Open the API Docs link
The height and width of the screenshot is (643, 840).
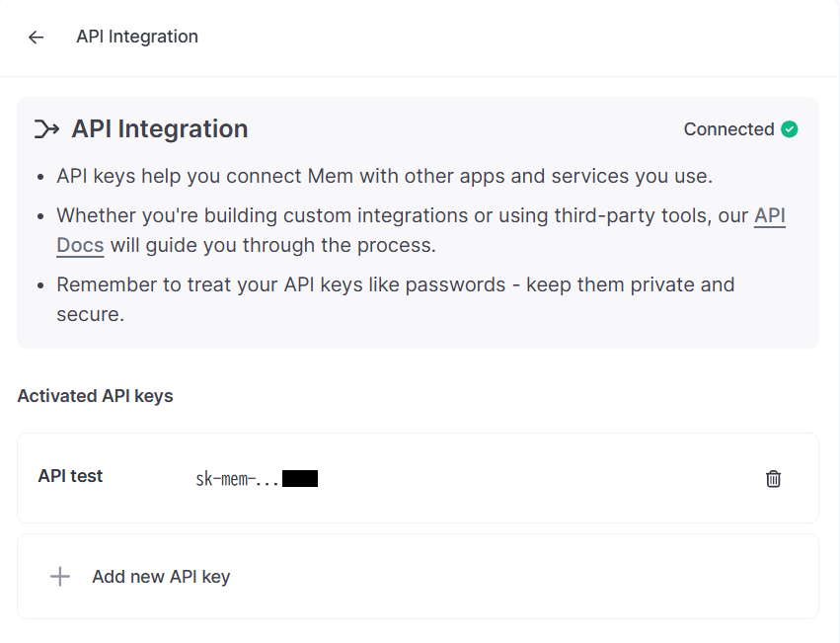(x=770, y=216)
